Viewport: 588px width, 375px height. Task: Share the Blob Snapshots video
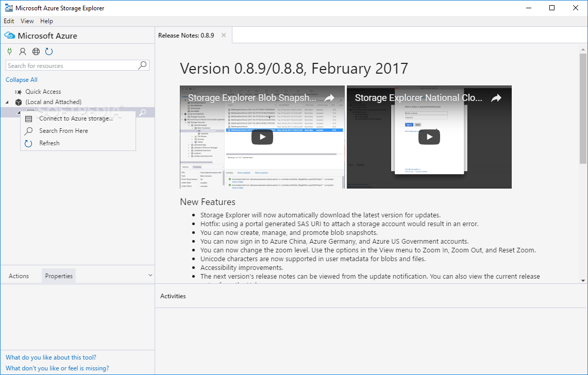point(329,98)
